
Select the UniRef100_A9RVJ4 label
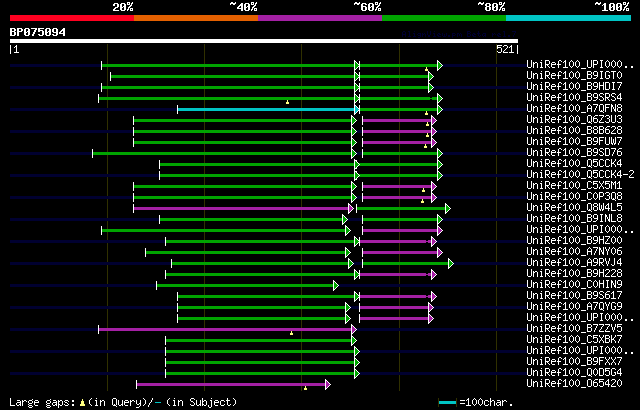pos(574,263)
